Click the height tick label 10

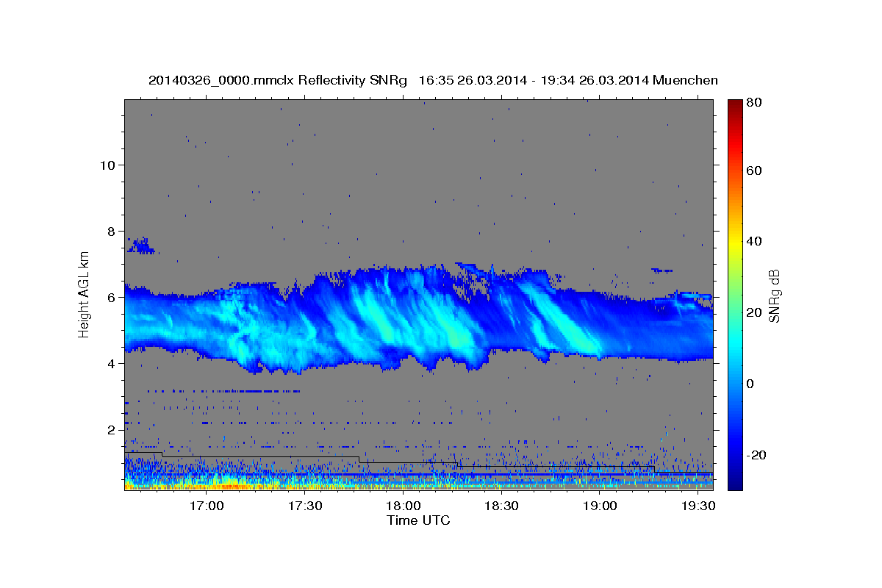tap(107, 165)
